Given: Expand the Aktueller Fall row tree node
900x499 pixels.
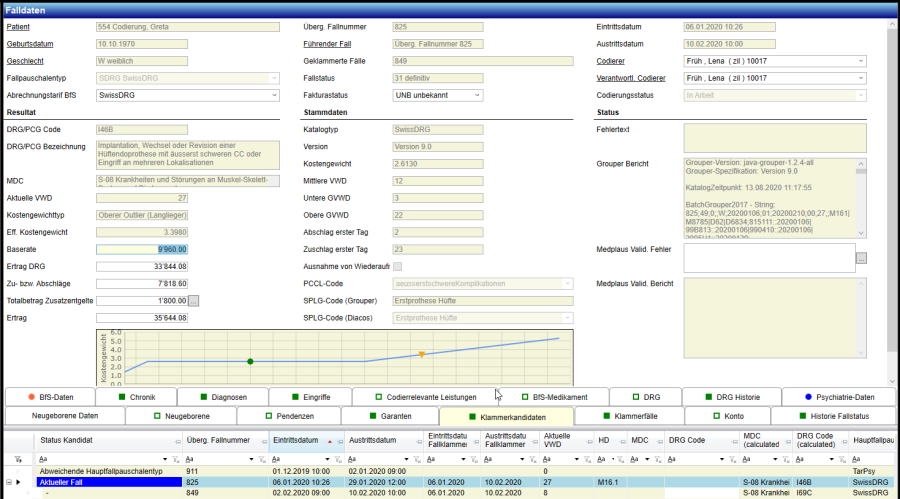Looking at the screenshot, I should pos(8,482).
